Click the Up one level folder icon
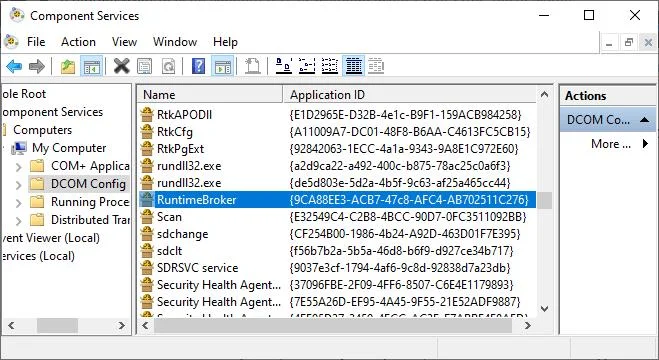 pos(68,66)
